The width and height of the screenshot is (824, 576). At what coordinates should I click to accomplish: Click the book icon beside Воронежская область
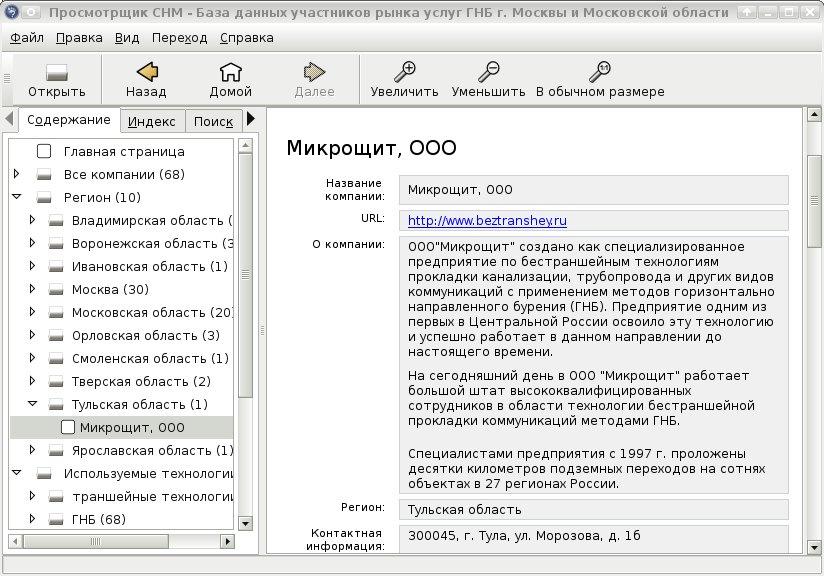(x=56, y=243)
